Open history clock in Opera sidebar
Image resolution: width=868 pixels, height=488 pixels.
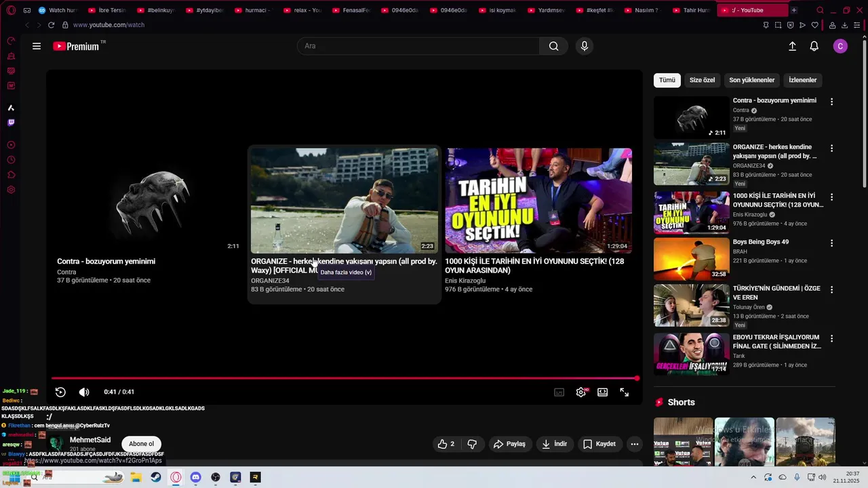click(x=11, y=160)
